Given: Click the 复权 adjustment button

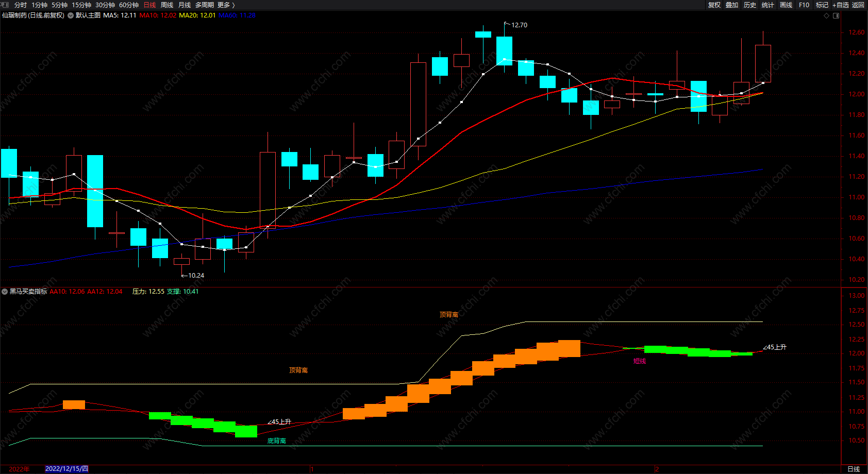Looking at the screenshot, I should point(714,5).
